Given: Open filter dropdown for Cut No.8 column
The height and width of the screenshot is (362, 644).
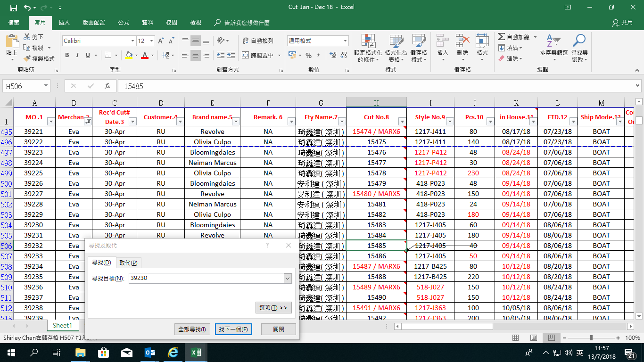Looking at the screenshot, I should tap(402, 122).
